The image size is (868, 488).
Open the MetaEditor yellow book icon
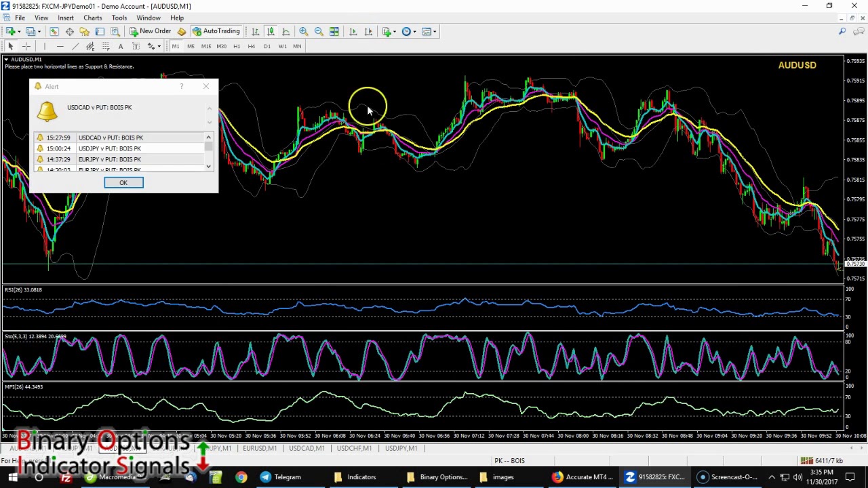point(182,31)
